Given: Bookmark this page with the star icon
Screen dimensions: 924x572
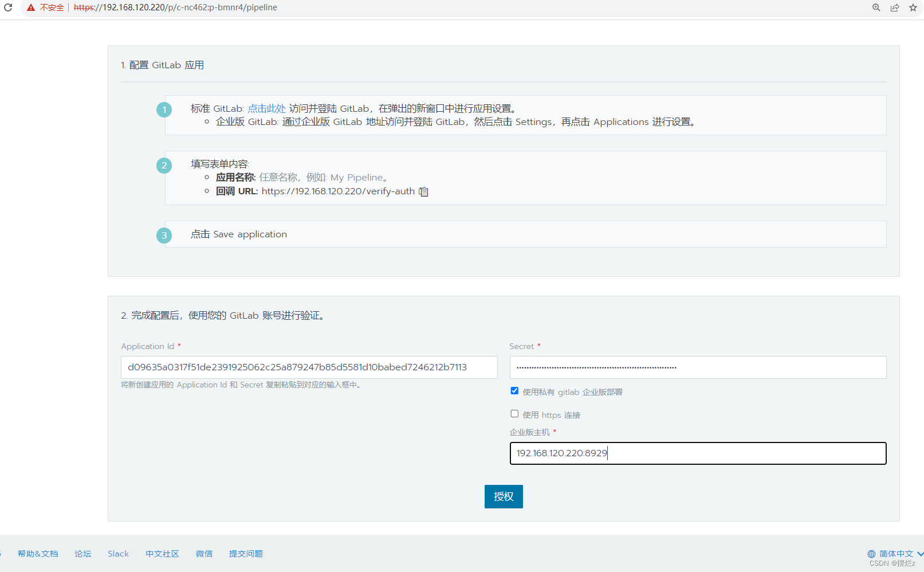Looking at the screenshot, I should click(x=913, y=7).
